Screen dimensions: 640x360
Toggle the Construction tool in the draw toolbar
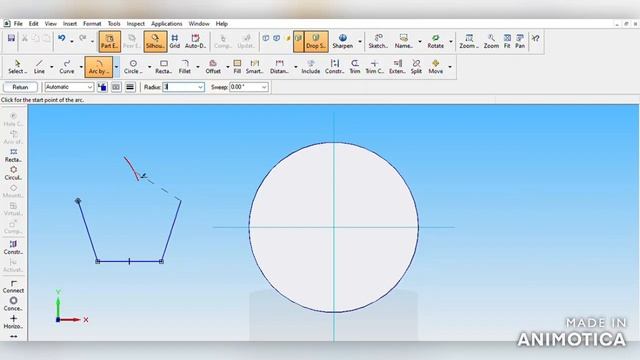click(334, 67)
